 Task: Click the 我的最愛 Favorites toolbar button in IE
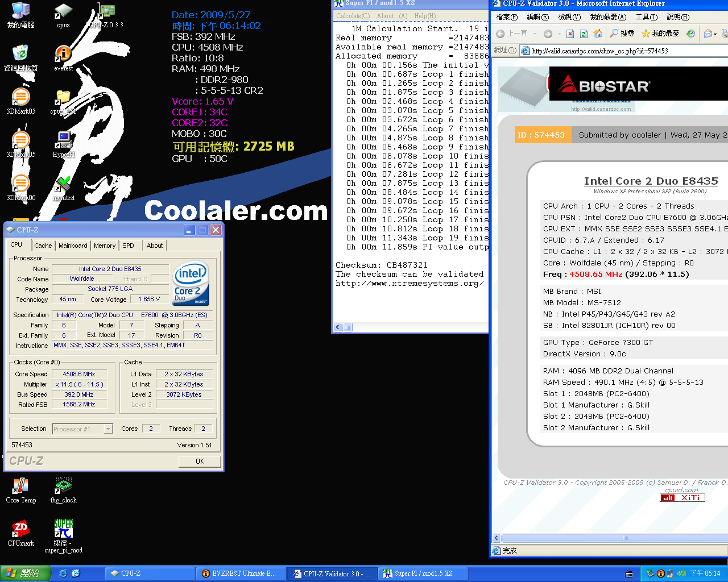[x=660, y=34]
